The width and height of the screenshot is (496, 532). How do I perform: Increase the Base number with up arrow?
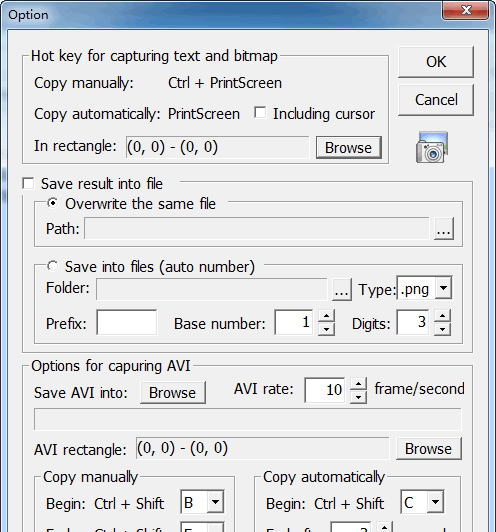click(326, 316)
